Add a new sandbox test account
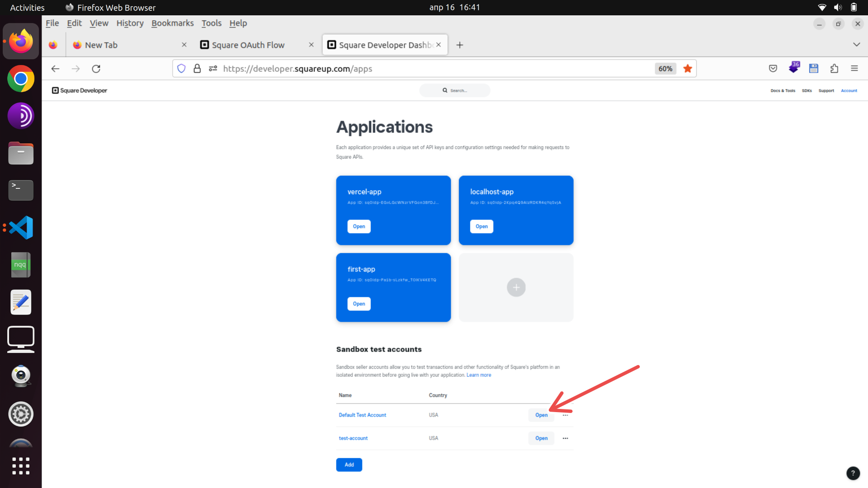Image resolution: width=868 pixels, height=488 pixels. click(x=349, y=465)
